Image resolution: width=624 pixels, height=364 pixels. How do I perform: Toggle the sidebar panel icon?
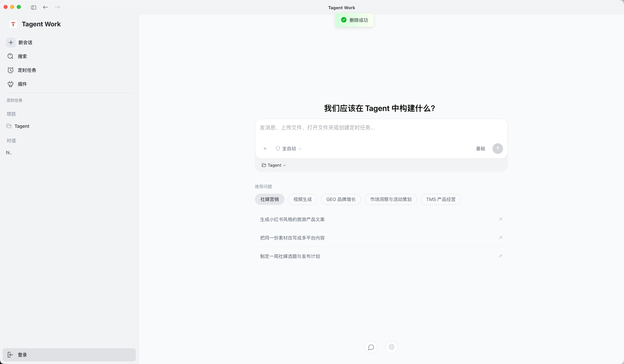point(34,7)
